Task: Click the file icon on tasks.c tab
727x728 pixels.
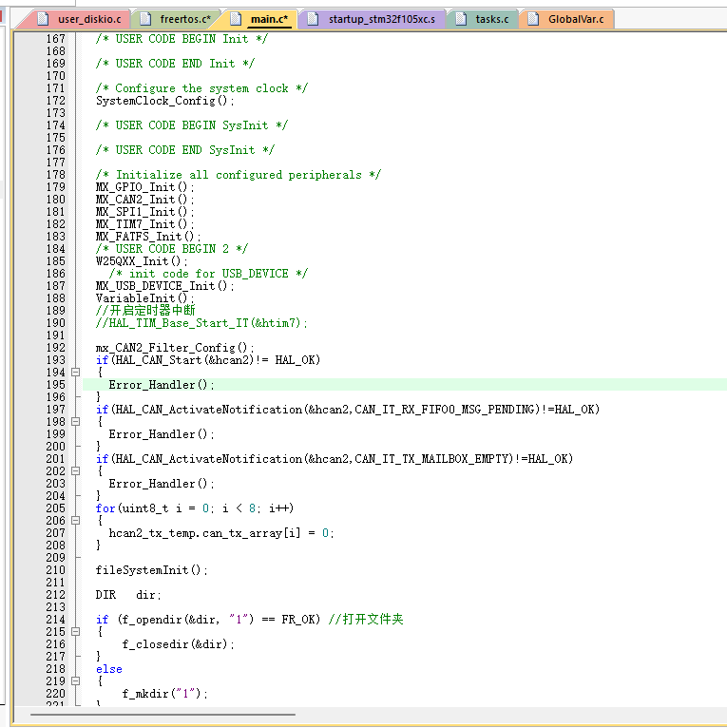Action: pos(461,19)
